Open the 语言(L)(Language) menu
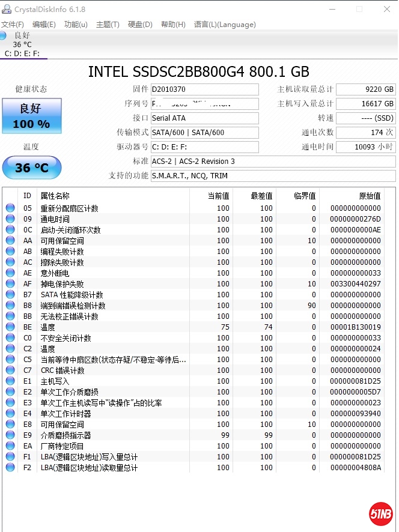The width and height of the screenshot is (399, 532). tap(225, 25)
